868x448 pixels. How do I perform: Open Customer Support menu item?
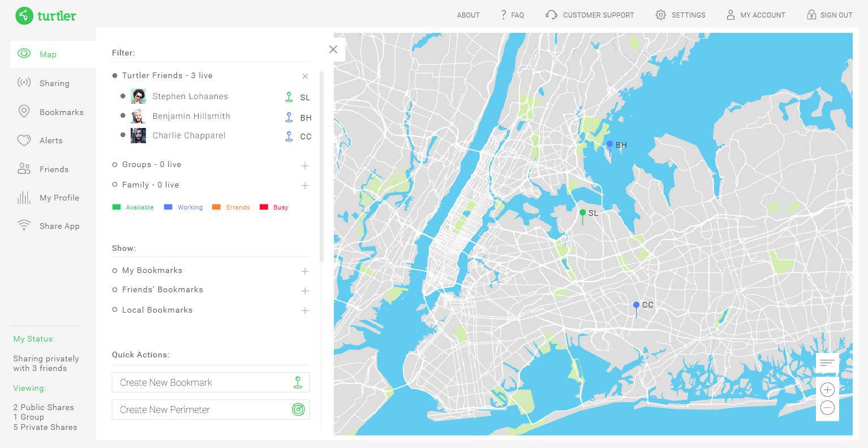pos(599,15)
